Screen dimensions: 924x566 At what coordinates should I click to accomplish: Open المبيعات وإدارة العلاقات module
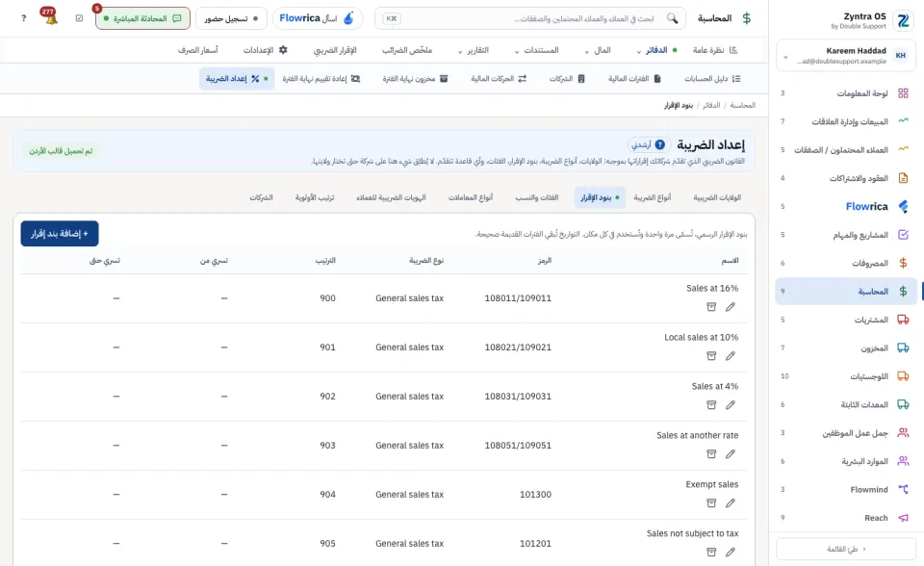(846, 121)
